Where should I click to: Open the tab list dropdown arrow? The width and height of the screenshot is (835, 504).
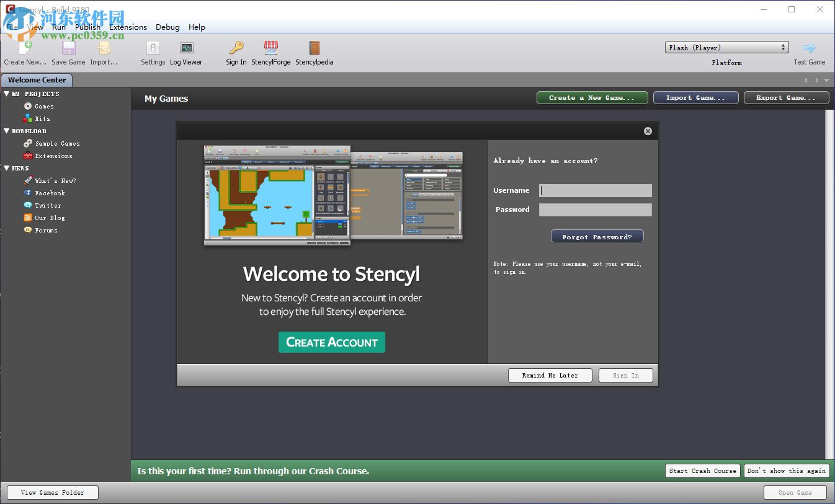pyautogui.click(x=826, y=80)
